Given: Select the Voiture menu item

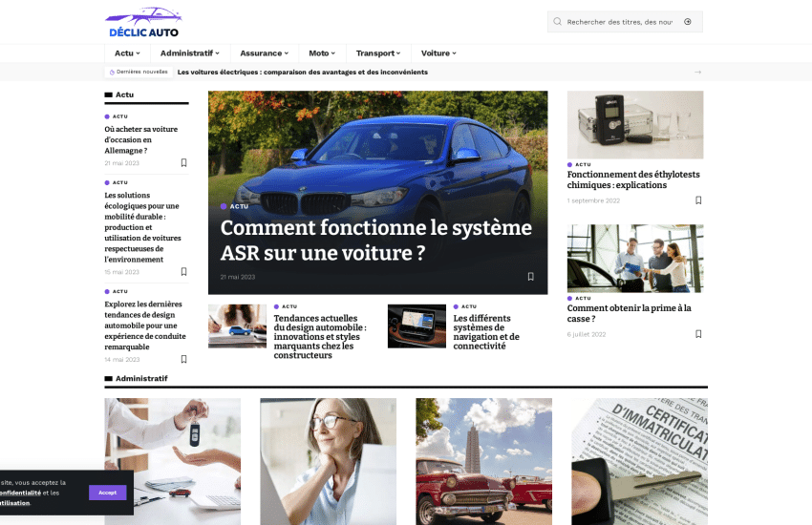Looking at the screenshot, I should [x=438, y=53].
